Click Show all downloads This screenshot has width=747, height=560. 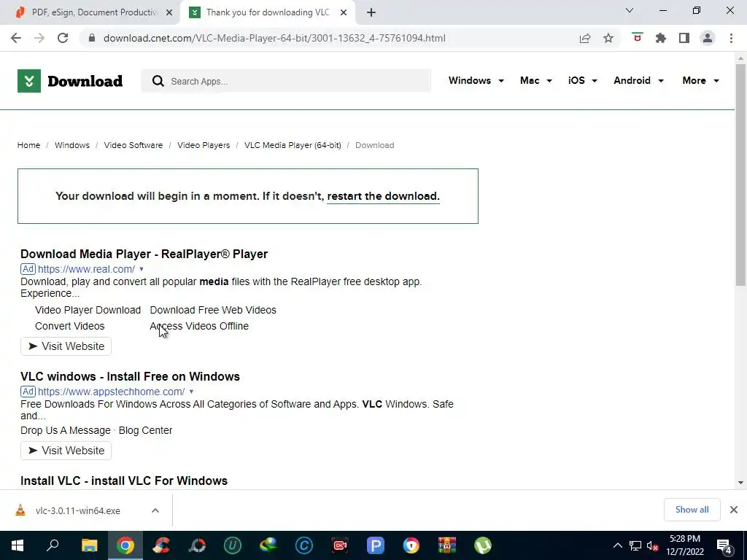point(692,510)
